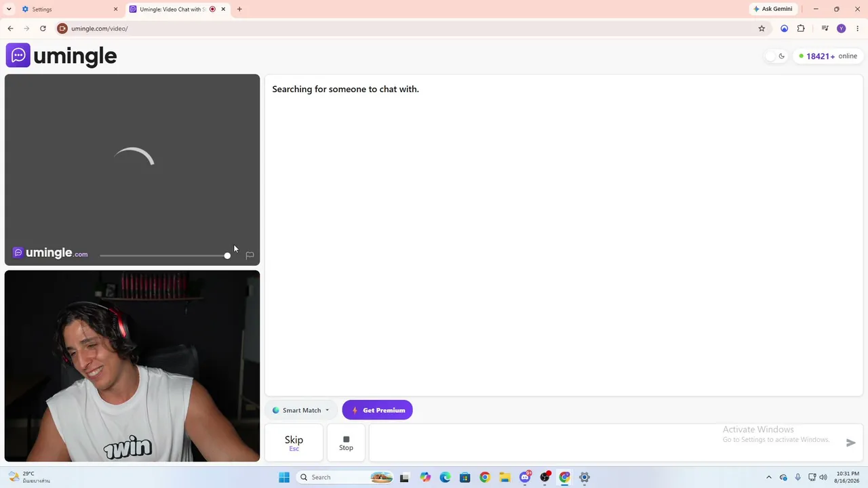Screen dimensions: 868x488
Task: Bookmark this page with the star icon
Action: 762,28
